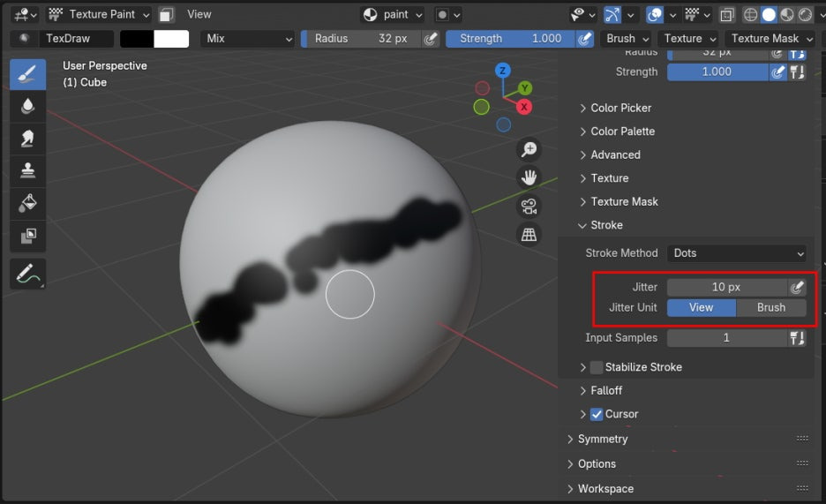Select material preview shading
826x504 pixels.
(786, 15)
